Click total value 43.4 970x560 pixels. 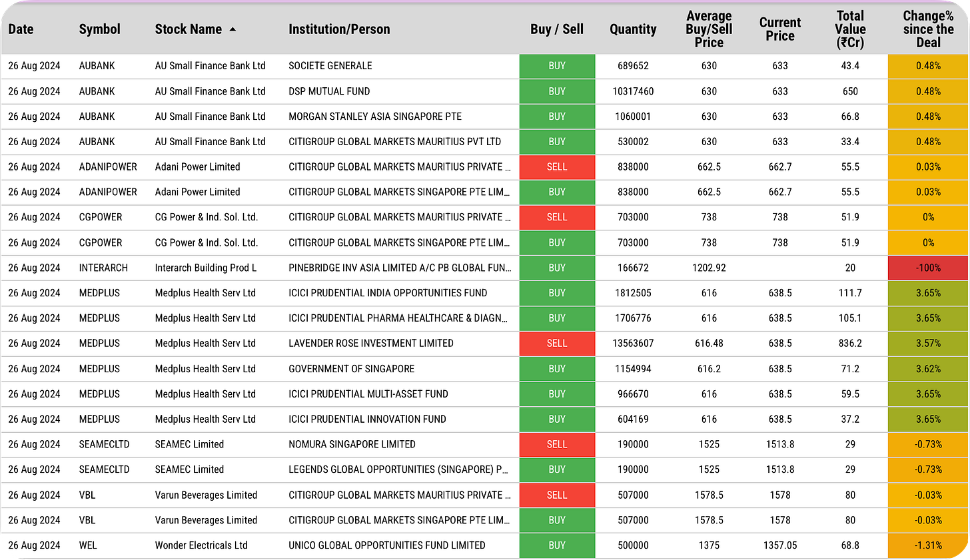tap(850, 66)
